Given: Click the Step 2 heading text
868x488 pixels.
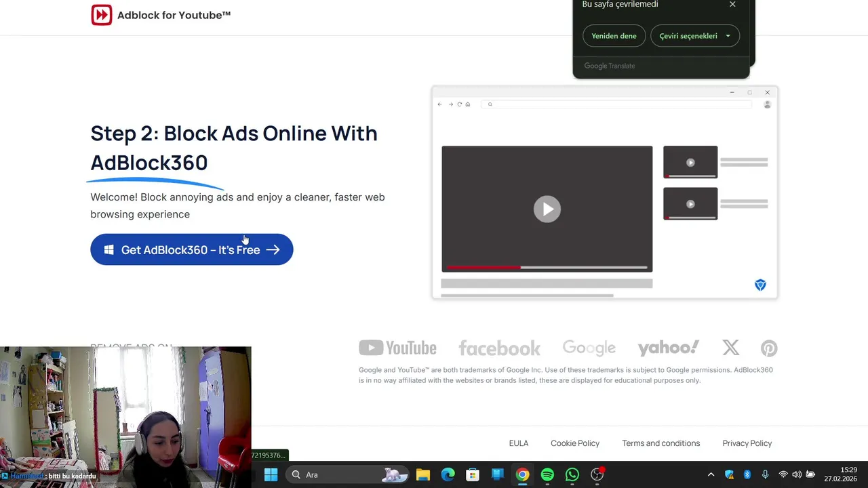Looking at the screenshot, I should [x=234, y=148].
